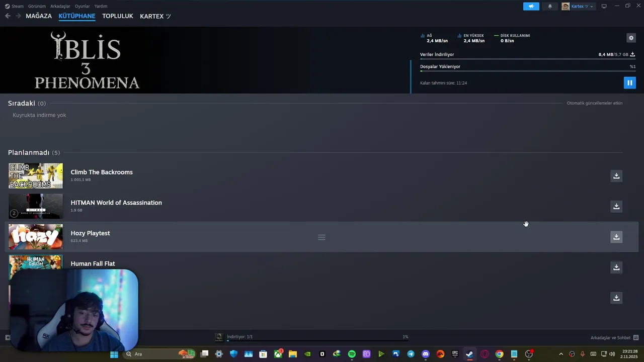Click 'Kuyrukta indirme yok' text
Viewport: 644px width, 362px height.
click(x=39, y=115)
